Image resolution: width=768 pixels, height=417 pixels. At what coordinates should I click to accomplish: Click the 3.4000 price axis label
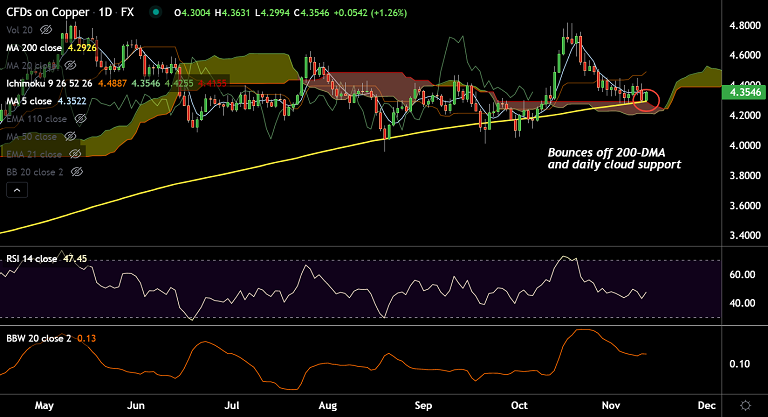click(745, 235)
